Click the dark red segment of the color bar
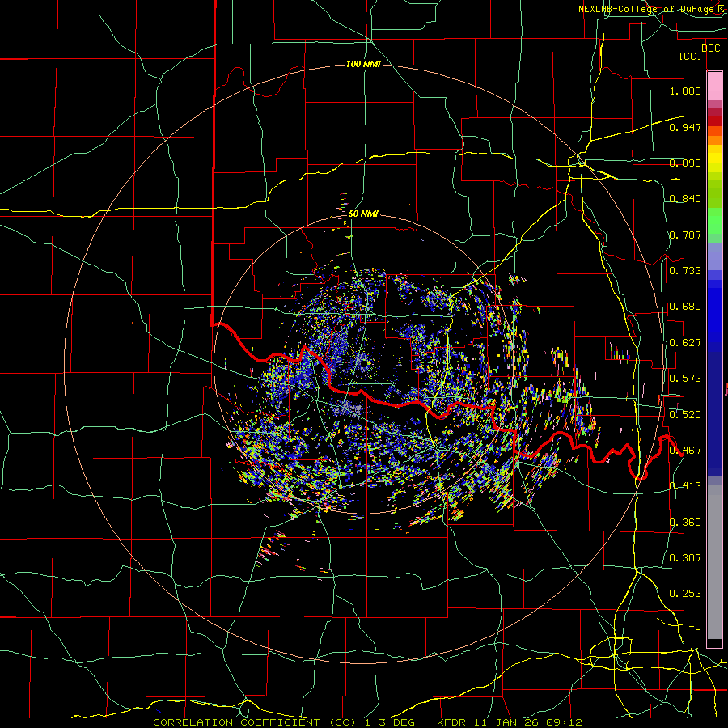This screenshot has height=728, width=728. tap(714, 121)
